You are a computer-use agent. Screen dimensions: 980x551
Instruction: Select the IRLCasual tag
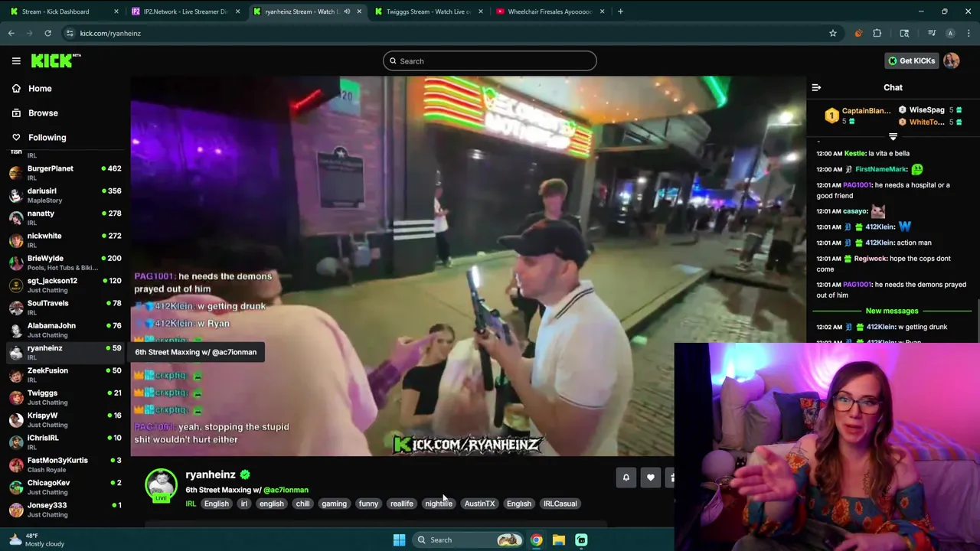coord(560,504)
